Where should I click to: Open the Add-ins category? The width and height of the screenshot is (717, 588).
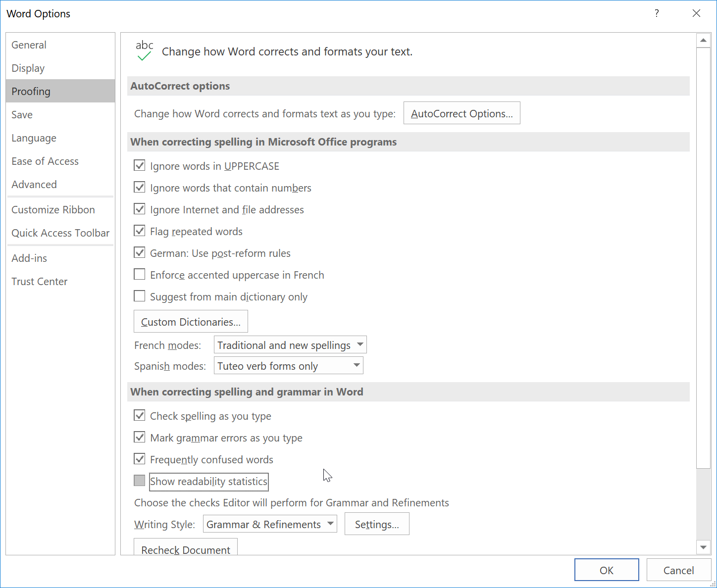[60, 258]
